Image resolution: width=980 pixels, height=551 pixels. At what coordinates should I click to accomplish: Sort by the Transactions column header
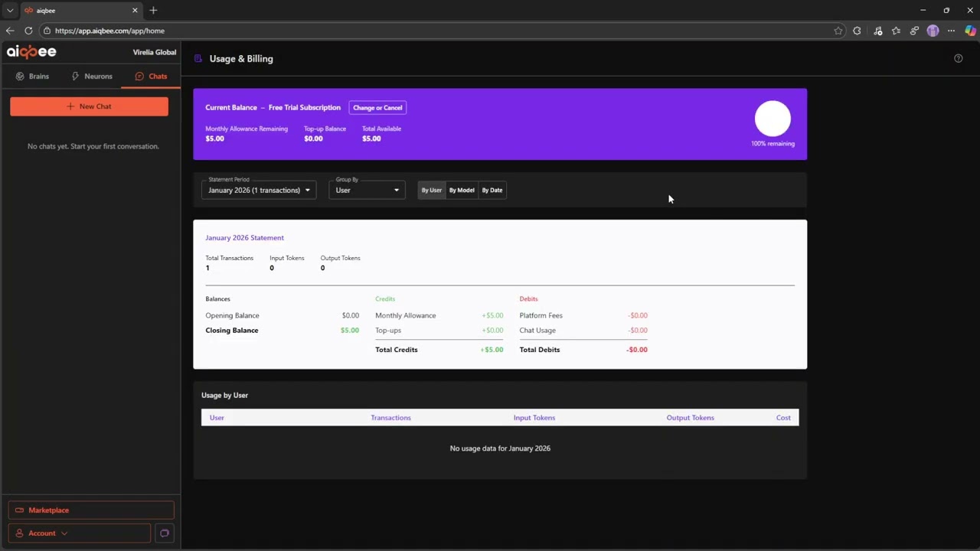[390, 418]
